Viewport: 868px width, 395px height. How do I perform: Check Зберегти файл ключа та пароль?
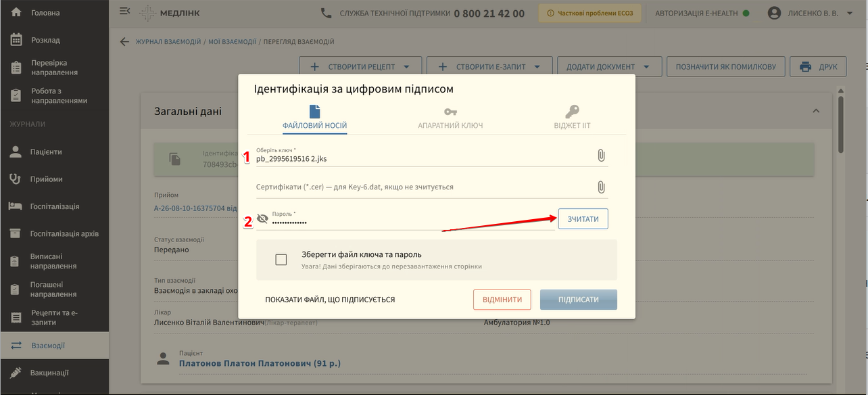point(281,260)
